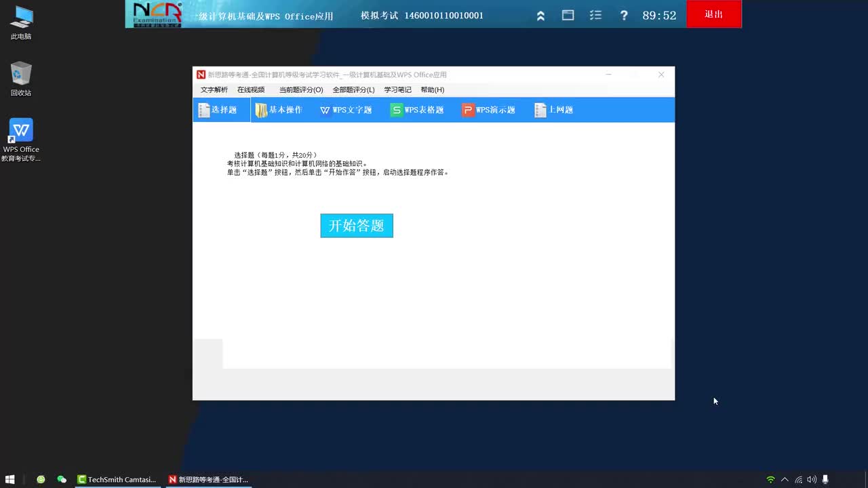This screenshot has height=488, width=868.
Task: Collapse exam bar using double chevron
Action: [540, 16]
